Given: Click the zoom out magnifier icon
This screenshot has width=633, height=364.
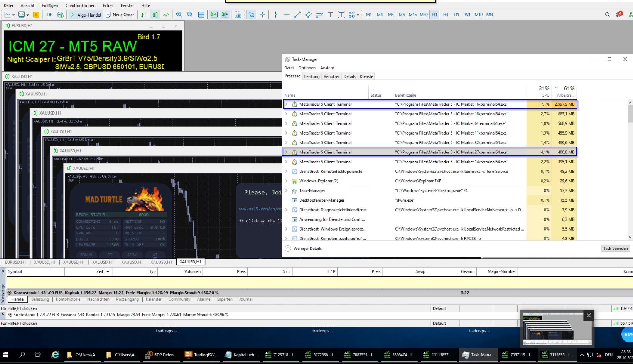Looking at the screenshot, I should [x=190, y=15].
